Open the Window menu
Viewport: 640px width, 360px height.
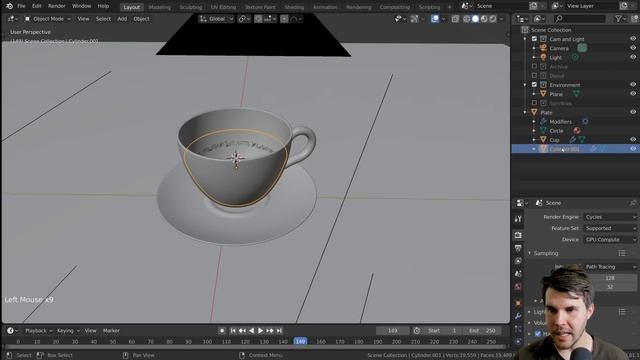tap(81, 6)
